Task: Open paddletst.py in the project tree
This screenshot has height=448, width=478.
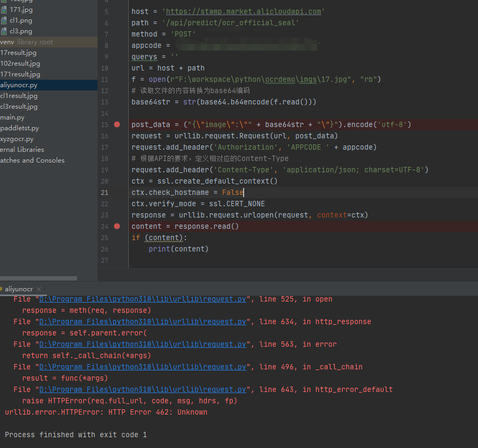Action: click(x=19, y=128)
